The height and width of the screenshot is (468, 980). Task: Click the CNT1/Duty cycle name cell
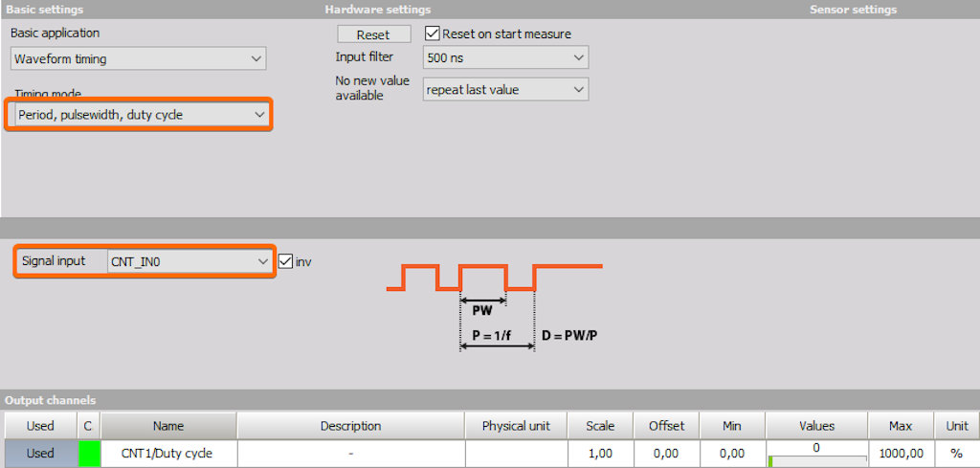click(x=168, y=454)
